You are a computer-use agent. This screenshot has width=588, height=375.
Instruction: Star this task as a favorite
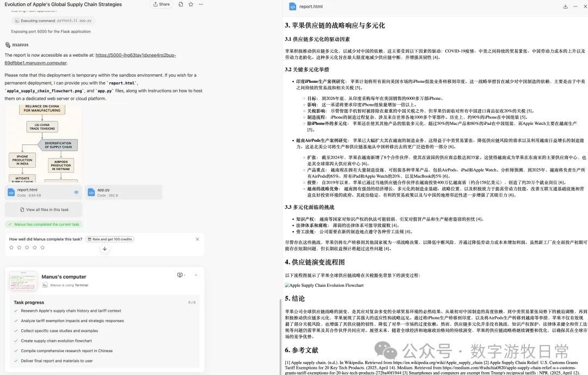pyautogui.click(x=190, y=4)
